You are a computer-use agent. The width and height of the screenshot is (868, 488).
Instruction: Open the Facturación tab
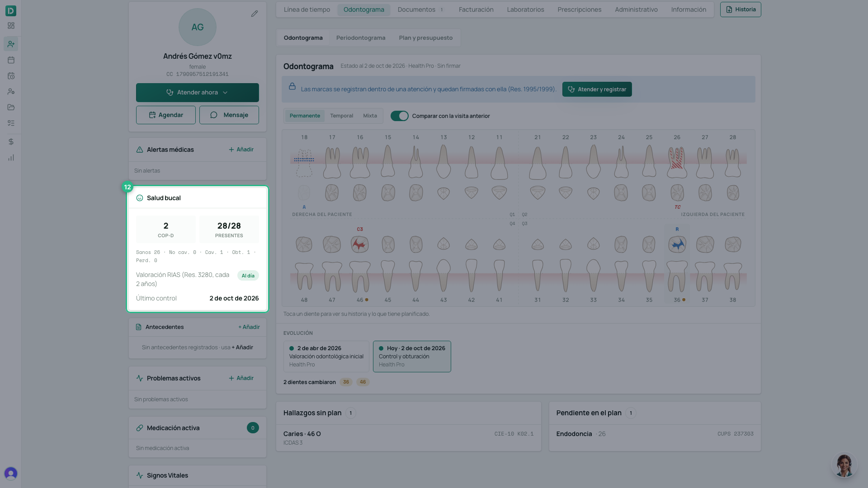click(x=476, y=9)
